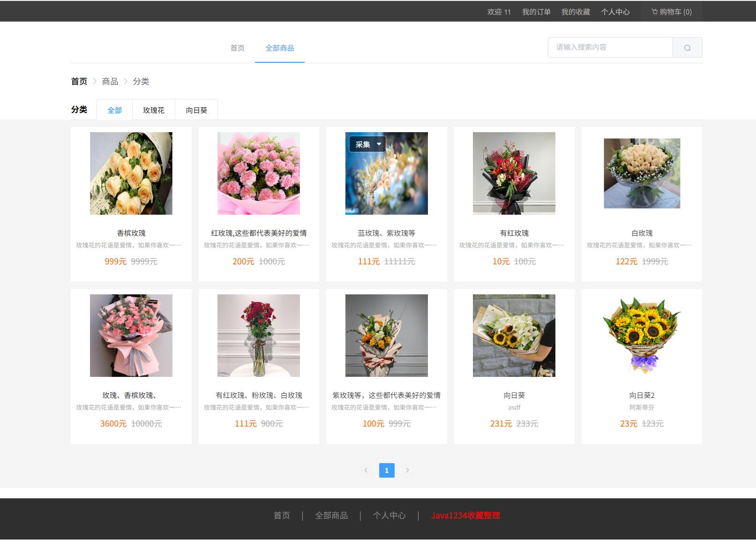Open the 首页 navigation tab

pos(237,48)
